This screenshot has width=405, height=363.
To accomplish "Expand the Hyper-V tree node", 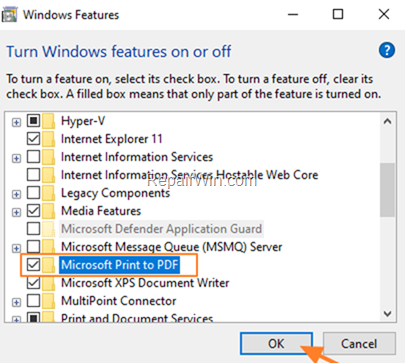I will pos(16,122).
